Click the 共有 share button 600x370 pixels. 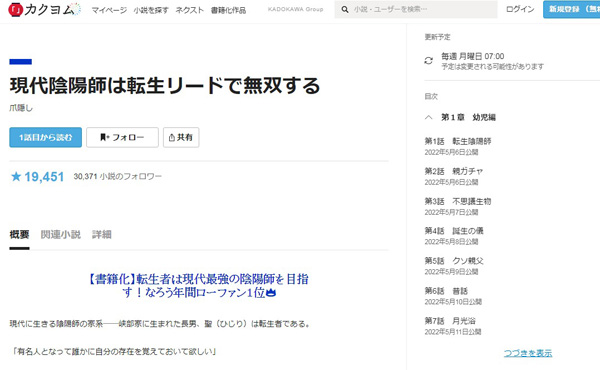(181, 137)
